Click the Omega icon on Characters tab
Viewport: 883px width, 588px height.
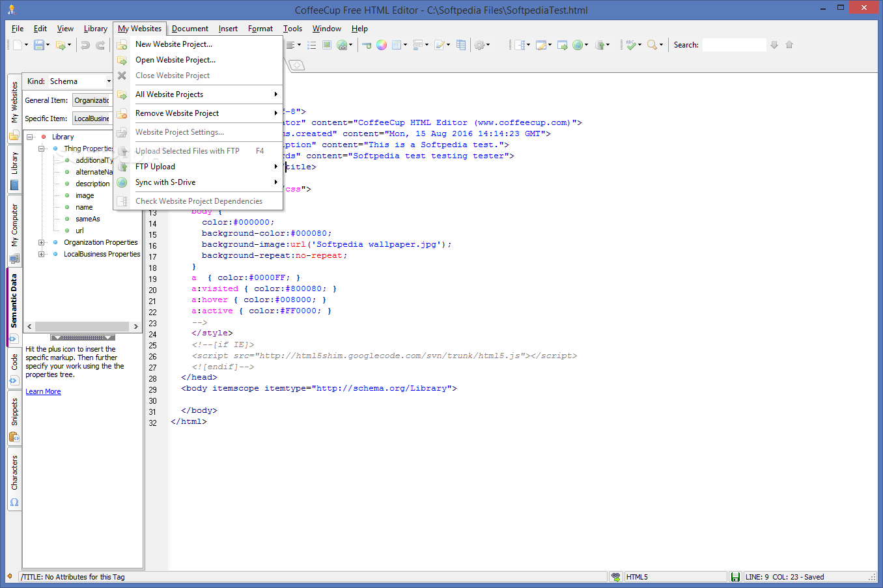(x=14, y=503)
